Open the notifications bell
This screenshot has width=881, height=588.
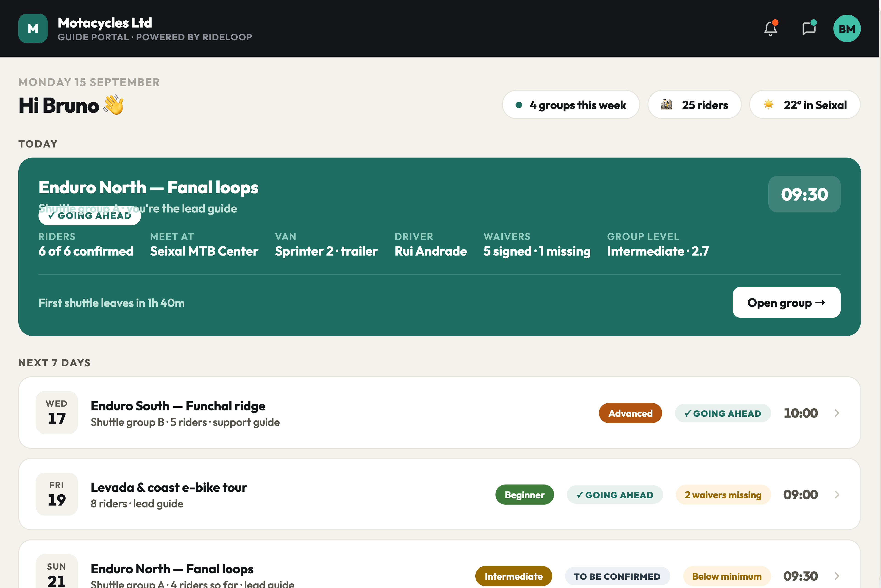tap(771, 28)
